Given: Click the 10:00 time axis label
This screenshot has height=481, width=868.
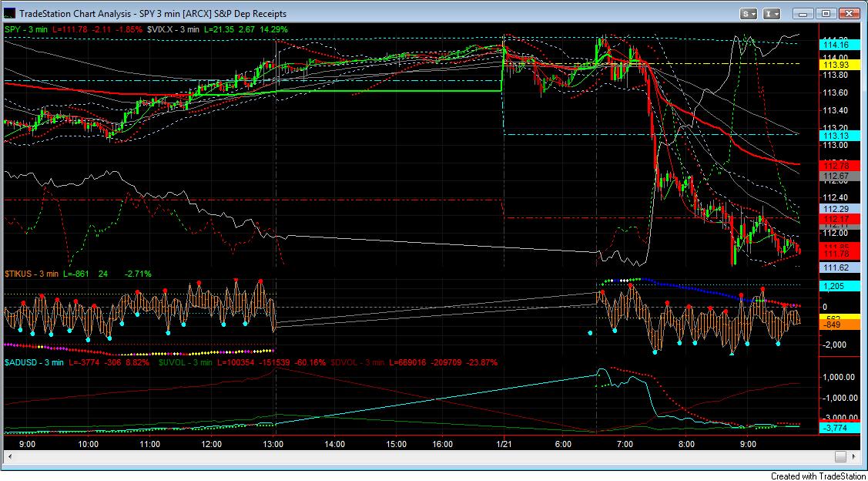Looking at the screenshot, I should (x=89, y=444).
